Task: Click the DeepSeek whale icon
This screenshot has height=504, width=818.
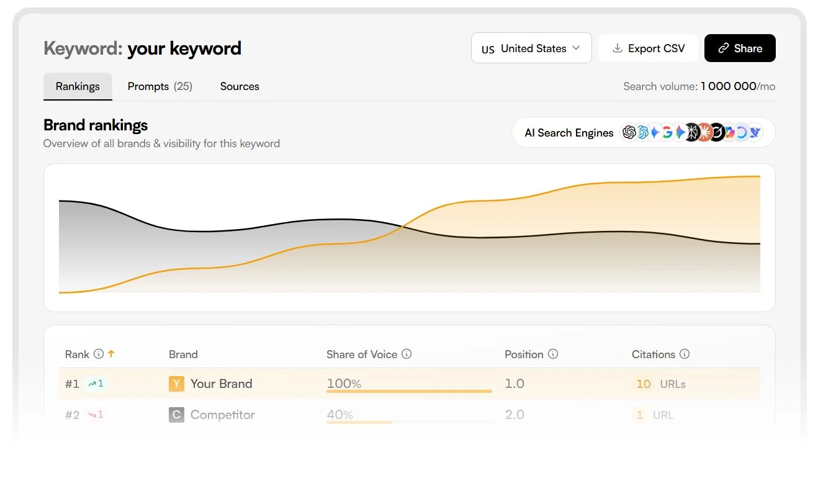Action: tap(755, 132)
